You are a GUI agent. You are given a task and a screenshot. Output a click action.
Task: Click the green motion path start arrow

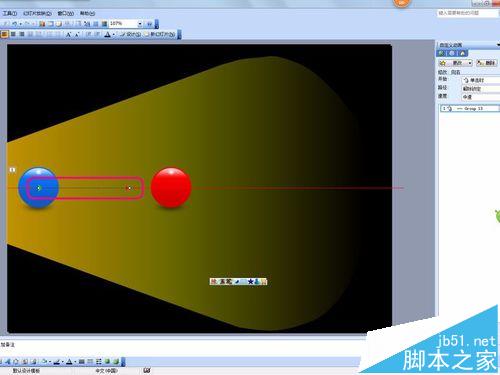click(39, 188)
